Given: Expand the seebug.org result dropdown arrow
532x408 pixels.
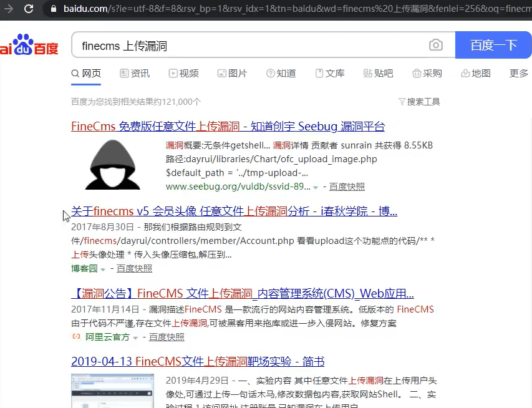Looking at the screenshot, I should click(x=316, y=187).
